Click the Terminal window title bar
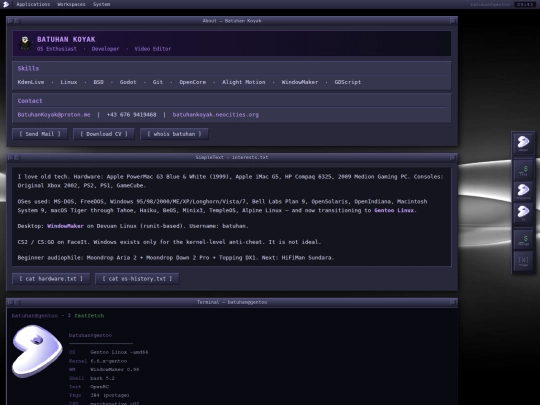This screenshot has width=540, height=405. [232, 302]
